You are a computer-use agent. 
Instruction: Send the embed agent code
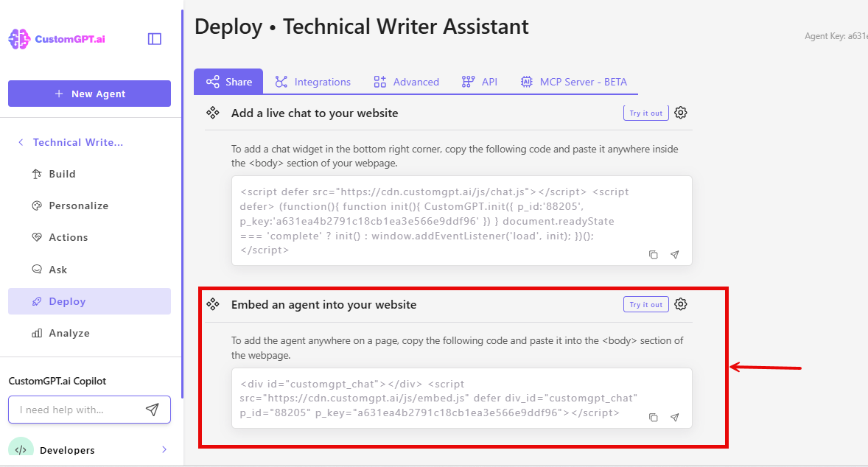pos(675,417)
